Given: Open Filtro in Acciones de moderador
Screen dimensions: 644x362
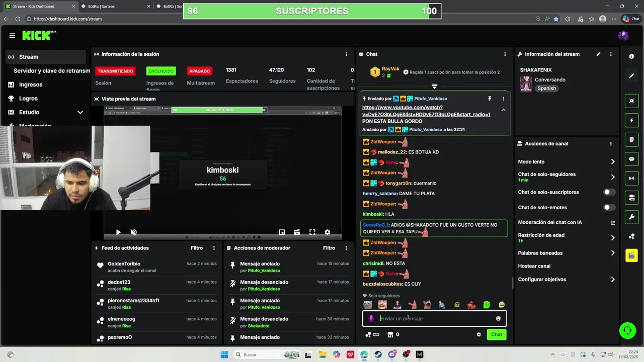Looking at the screenshot, I should click(329, 248).
